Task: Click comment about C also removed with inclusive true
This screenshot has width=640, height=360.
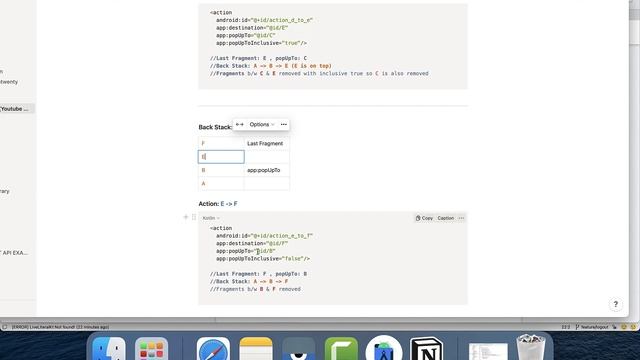Action: pos(319,73)
